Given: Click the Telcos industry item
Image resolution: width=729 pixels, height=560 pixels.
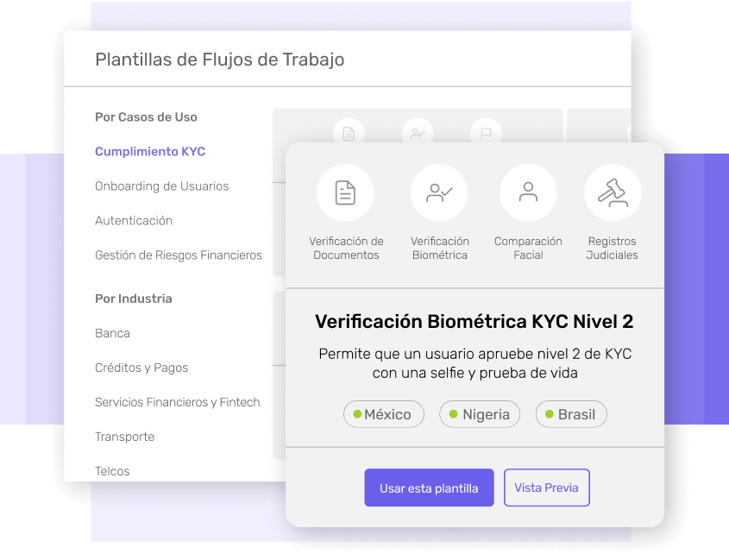Looking at the screenshot, I should coord(112,471).
